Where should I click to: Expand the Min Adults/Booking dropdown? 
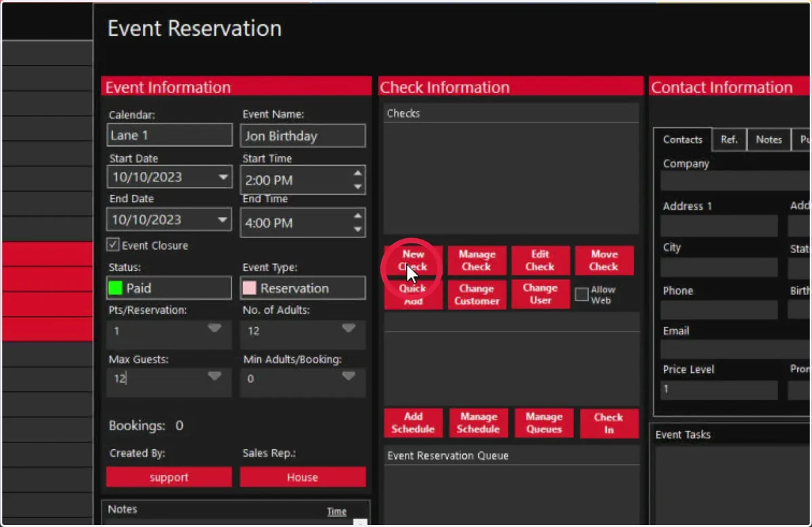[348, 376]
